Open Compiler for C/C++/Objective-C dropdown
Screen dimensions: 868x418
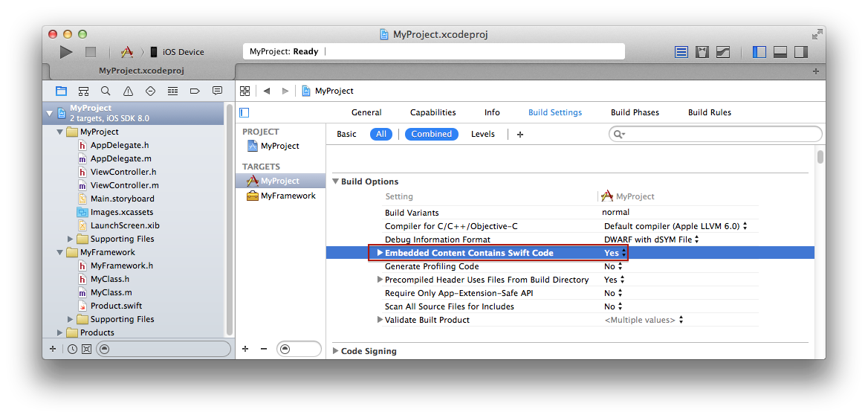tap(676, 226)
